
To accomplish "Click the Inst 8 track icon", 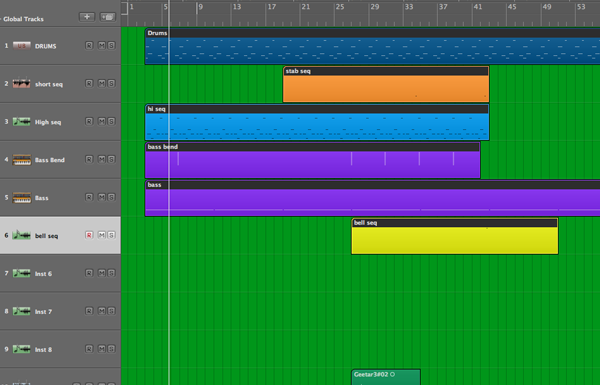I will click(x=22, y=349).
